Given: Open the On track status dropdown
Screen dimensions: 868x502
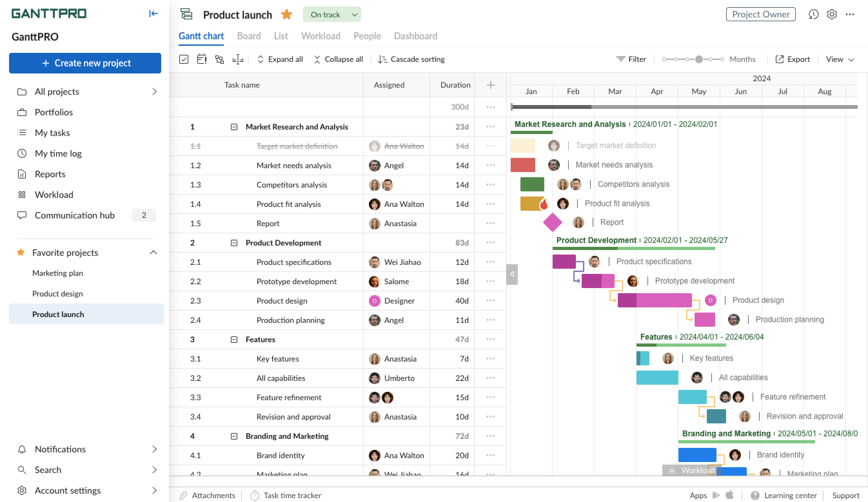Looking at the screenshot, I should [332, 14].
